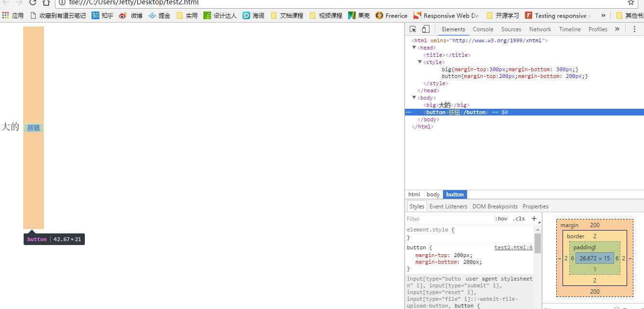Open the 掘金 bookmark
Image resolution: width=644 pixels, height=309 pixels.
tap(160, 15)
